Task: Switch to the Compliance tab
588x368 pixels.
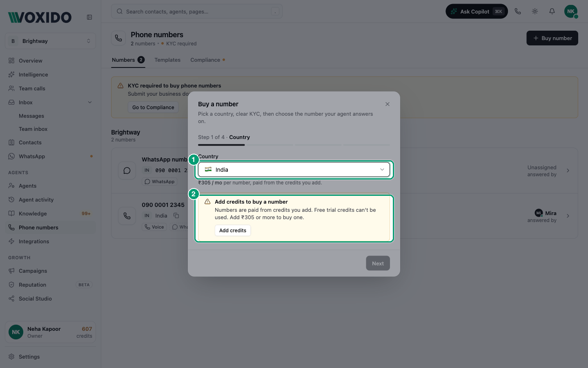Action: tap(207, 60)
